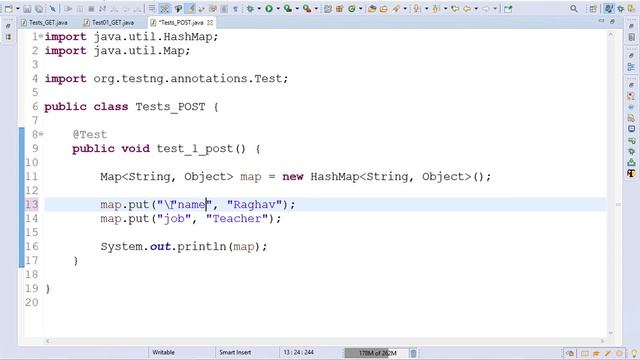This screenshot has width=640, height=360.
Task: Click the Debug gear icon
Action: (x=250, y=9)
